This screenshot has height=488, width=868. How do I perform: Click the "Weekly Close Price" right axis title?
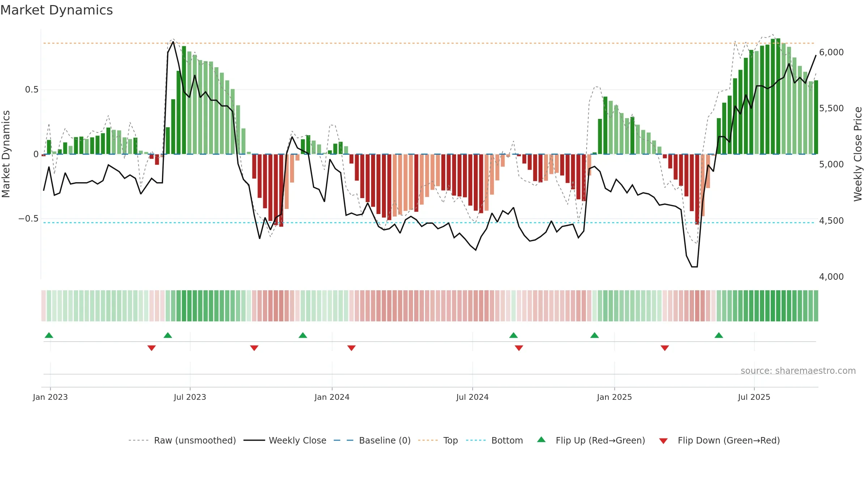point(858,154)
